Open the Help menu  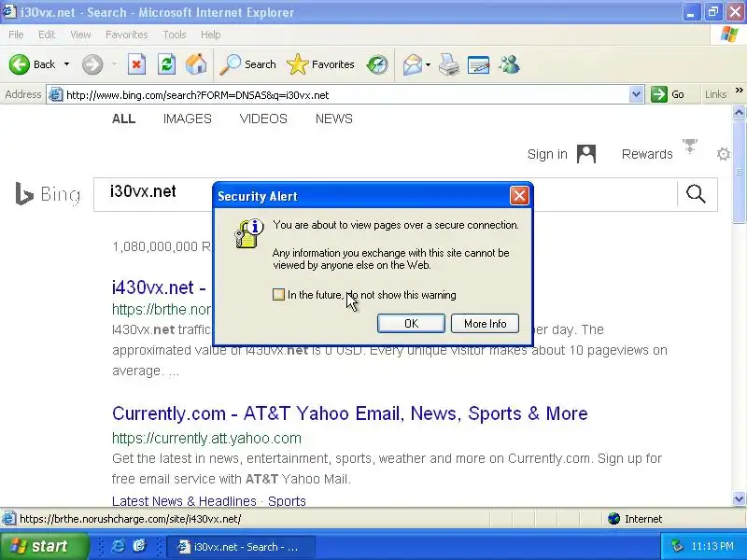pyautogui.click(x=211, y=35)
